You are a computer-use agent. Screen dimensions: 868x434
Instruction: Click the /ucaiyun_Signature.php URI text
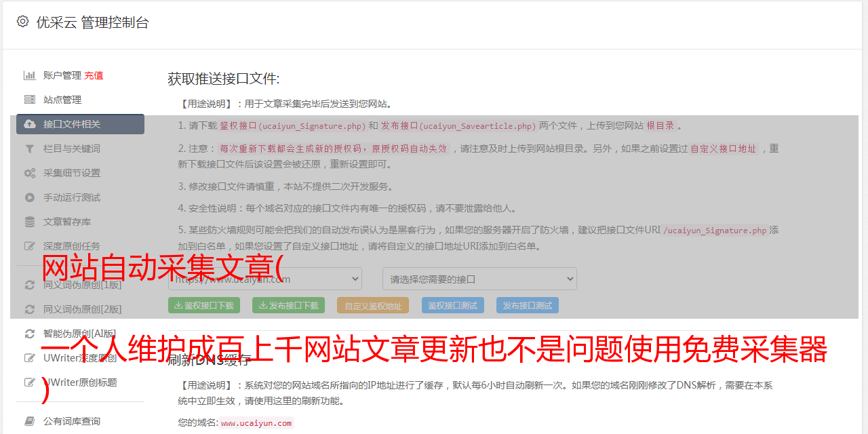[715, 231]
